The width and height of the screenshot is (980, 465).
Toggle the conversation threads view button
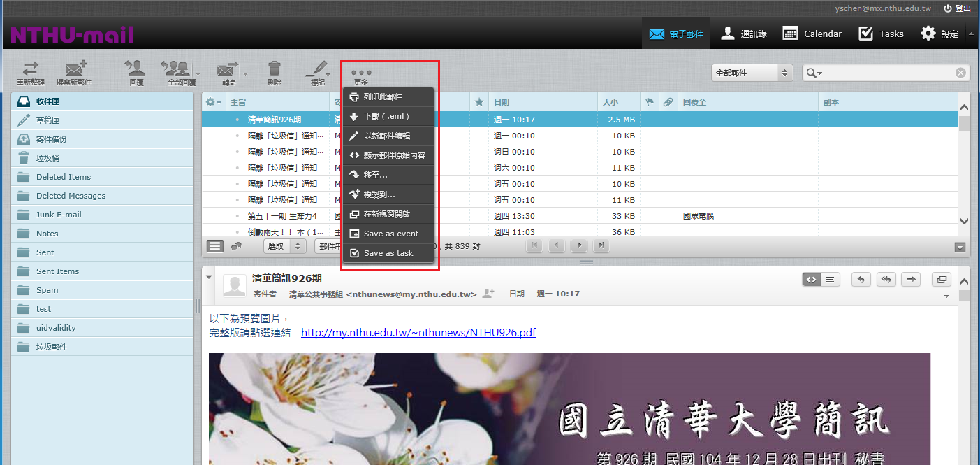236,245
